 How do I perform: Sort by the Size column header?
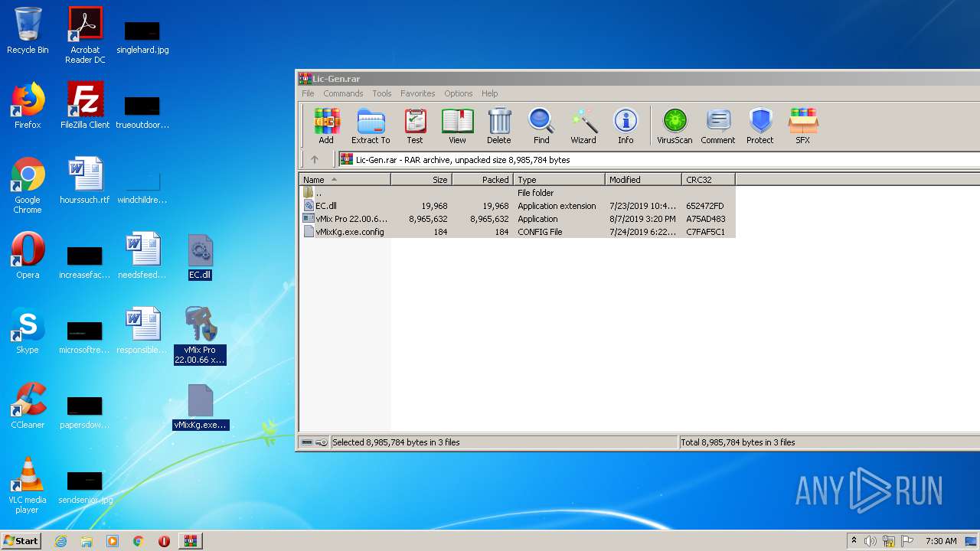pos(421,180)
